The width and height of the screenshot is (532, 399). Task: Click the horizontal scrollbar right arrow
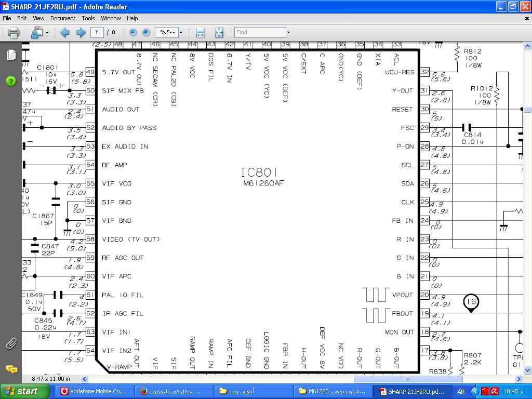click(518, 379)
